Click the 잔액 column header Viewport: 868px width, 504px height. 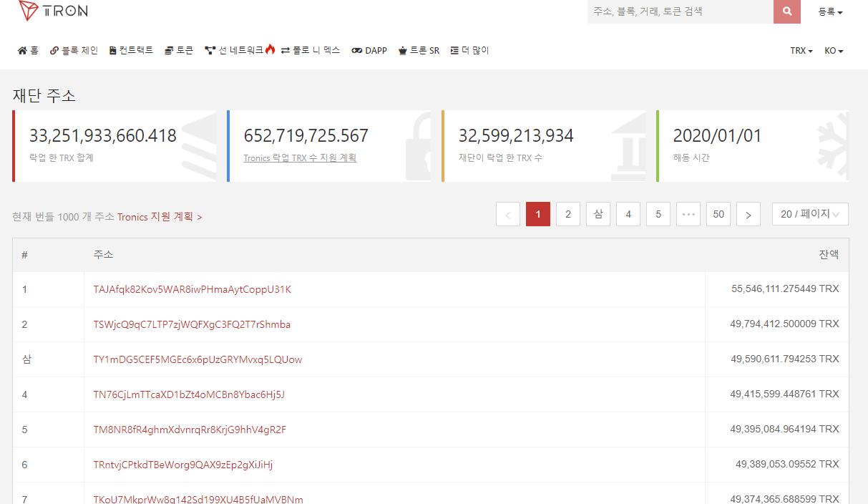tap(829, 254)
